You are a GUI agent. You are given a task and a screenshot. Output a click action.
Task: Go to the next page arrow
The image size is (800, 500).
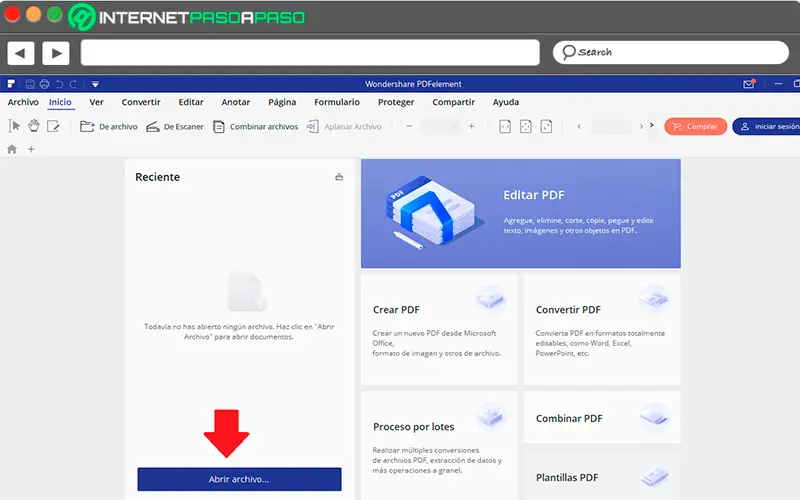[641, 126]
